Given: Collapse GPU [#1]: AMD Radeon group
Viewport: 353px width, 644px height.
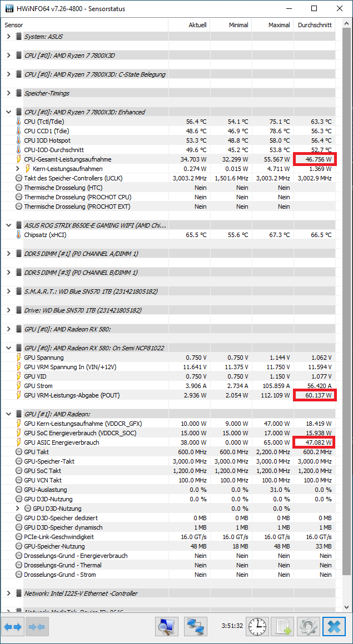Looking at the screenshot, I should pyautogui.click(x=9, y=414).
